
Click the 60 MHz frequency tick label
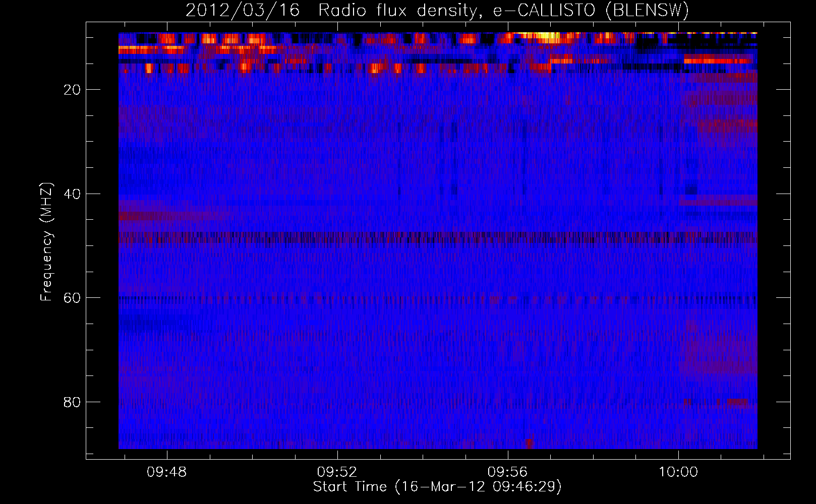click(72, 298)
